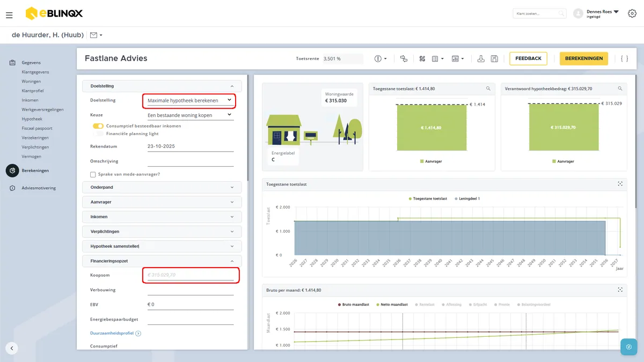The image size is (644, 362).
Task: Open Woningen in sidebar
Action: pyautogui.click(x=31, y=82)
